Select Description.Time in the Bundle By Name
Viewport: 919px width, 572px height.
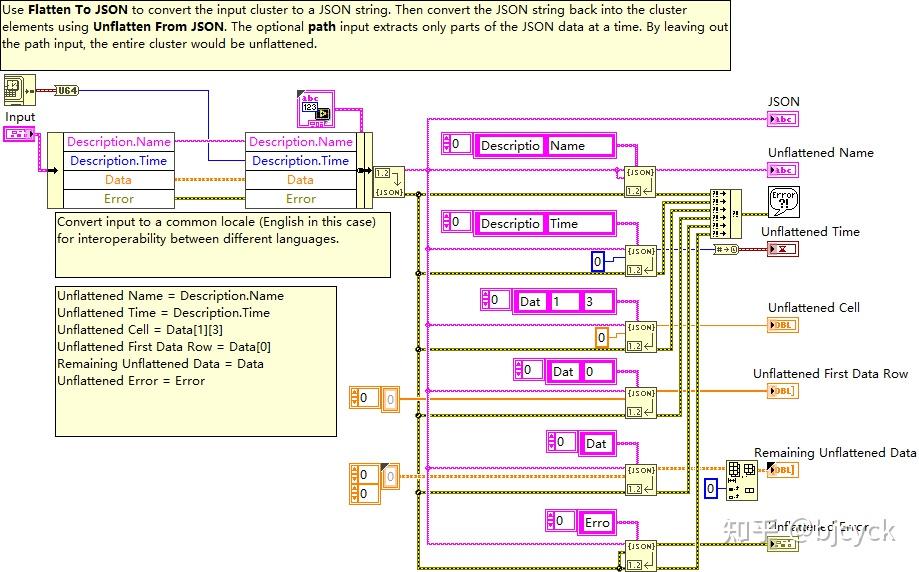(x=301, y=161)
